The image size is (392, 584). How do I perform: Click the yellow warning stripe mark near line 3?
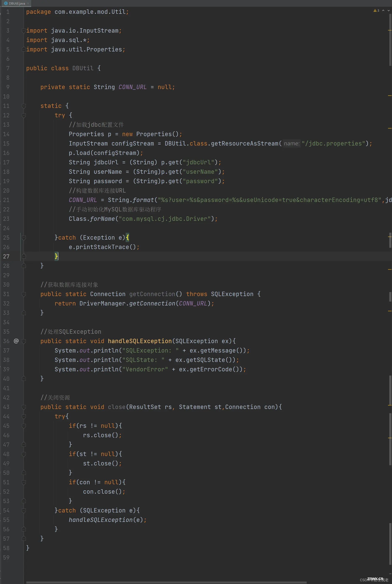click(x=390, y=30)
